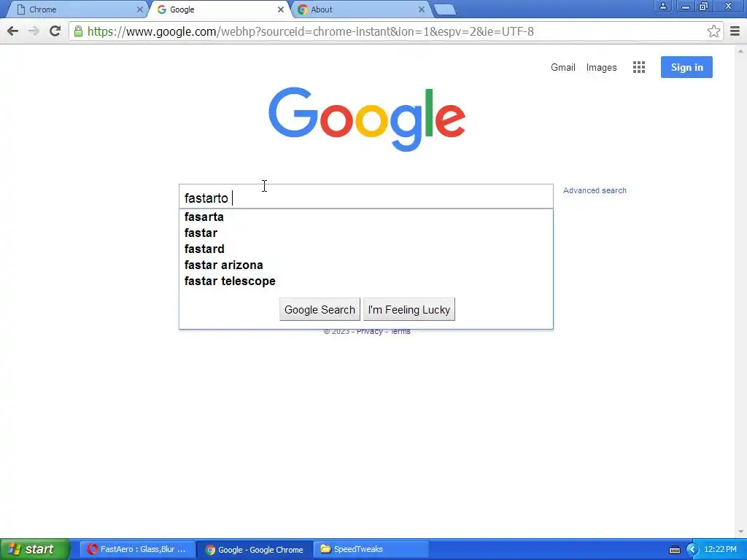Go back with the browser back arrow
Image resolution: width=747 pixels, height=560 pixels.
point(13,31)
